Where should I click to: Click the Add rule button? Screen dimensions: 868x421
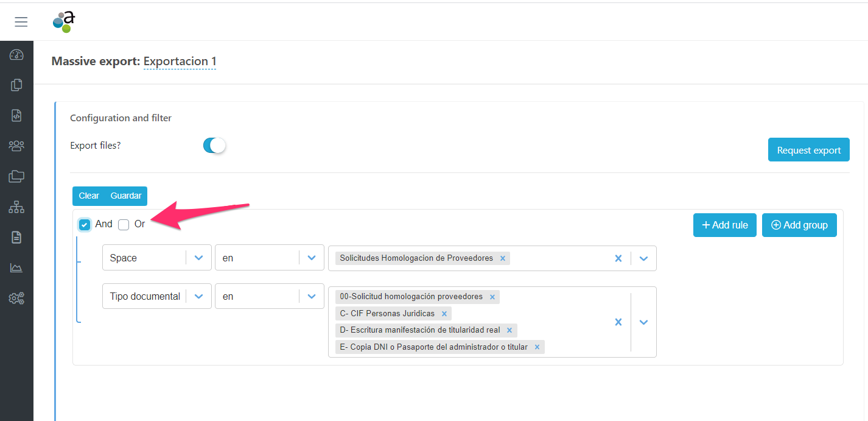point(724,225)
